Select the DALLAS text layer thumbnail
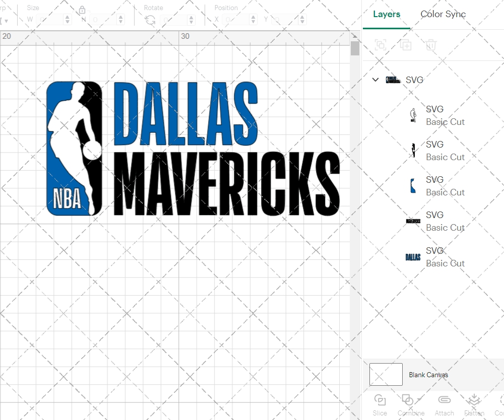Screen dimensions: 504x420 click(413, 257)
